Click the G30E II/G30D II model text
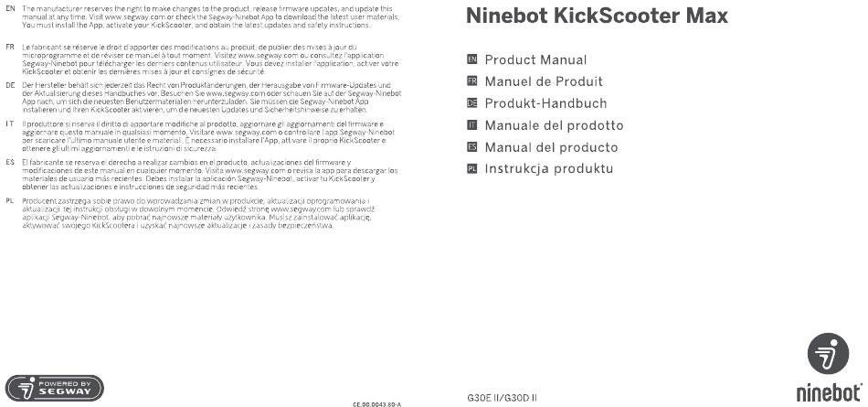This screenshot has height=407, width=868. pos(503,398)
